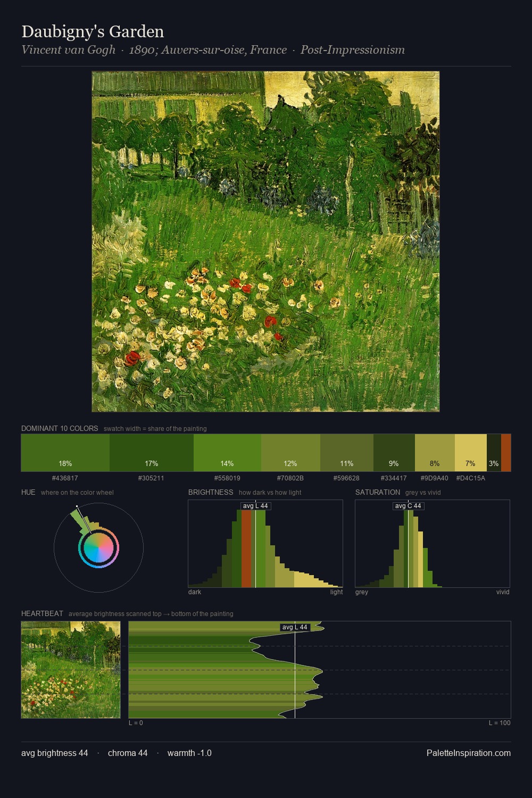Click the "grey" axis label under Saturation
This screenshot has height=798, width=532.
click(x=362, y=592)
